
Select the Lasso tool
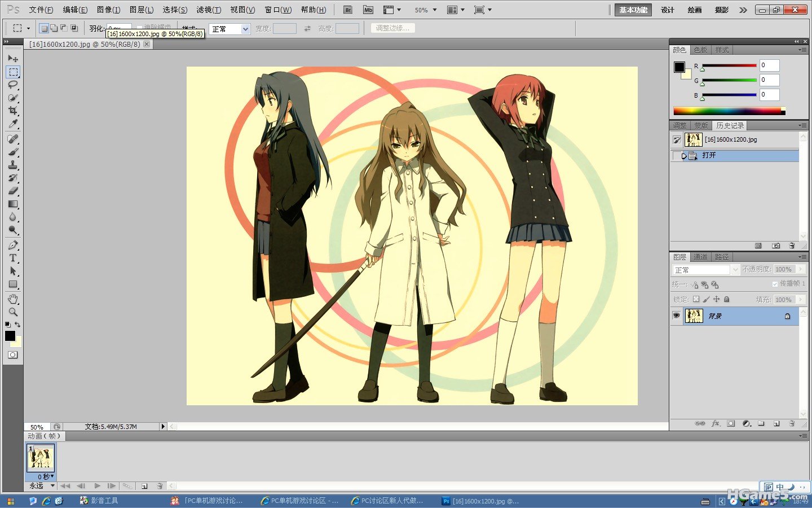13,85
